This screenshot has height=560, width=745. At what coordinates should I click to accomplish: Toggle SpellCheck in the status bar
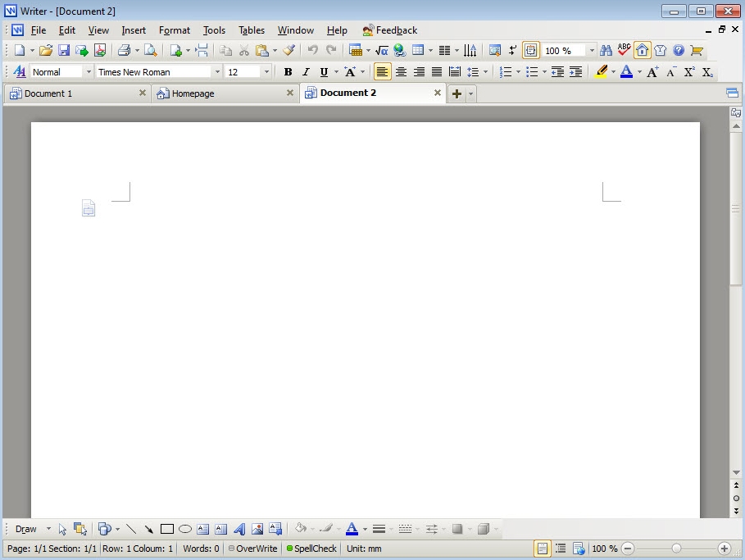pos(311,549)
